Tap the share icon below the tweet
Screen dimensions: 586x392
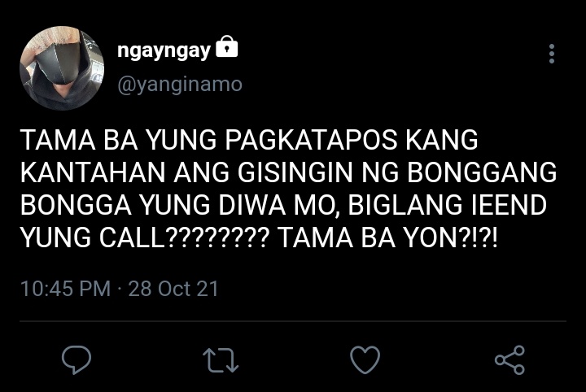tap(509, 360)
